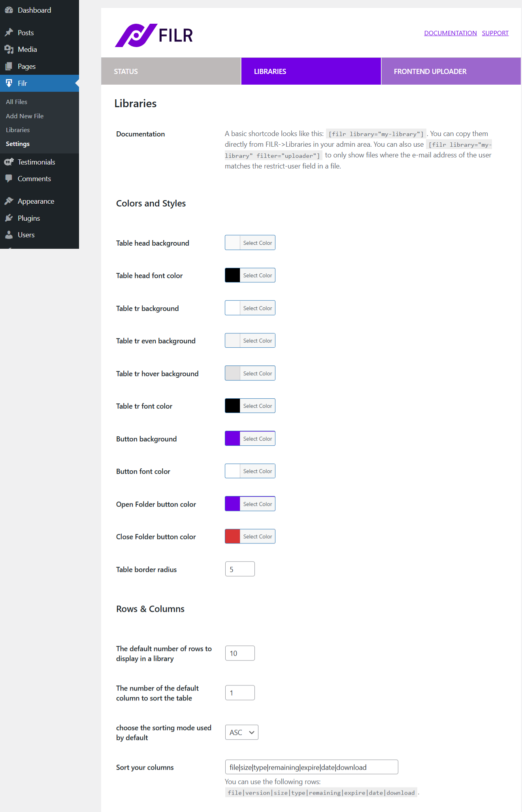Switch to the LIBRARIES tab

pos(311,71)
